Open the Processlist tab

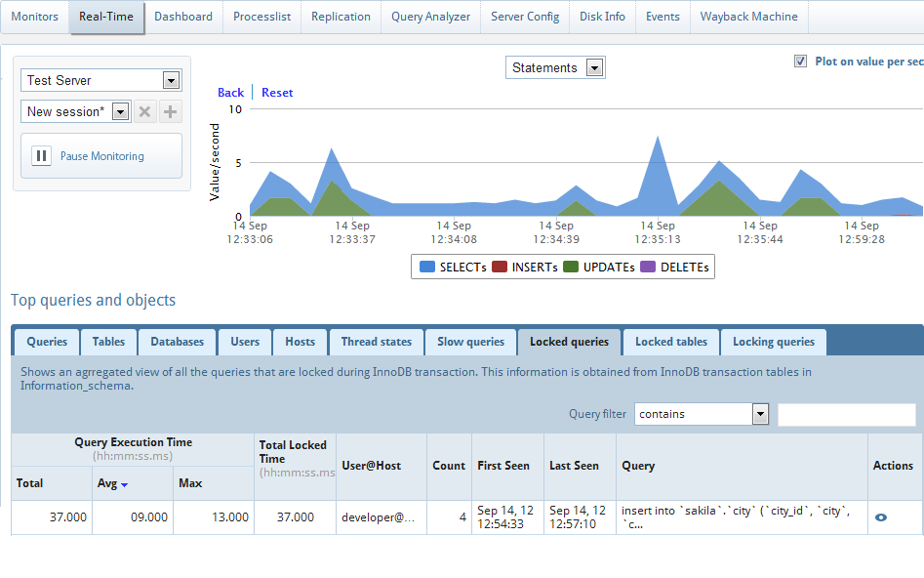[x=261, y=17]
